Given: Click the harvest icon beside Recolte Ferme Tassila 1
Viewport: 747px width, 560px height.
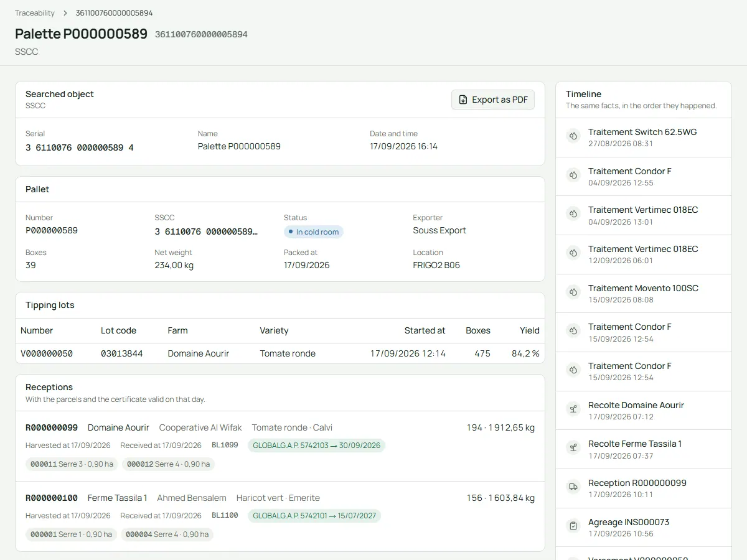Looking at the screenshot, I should coord(573,448).
